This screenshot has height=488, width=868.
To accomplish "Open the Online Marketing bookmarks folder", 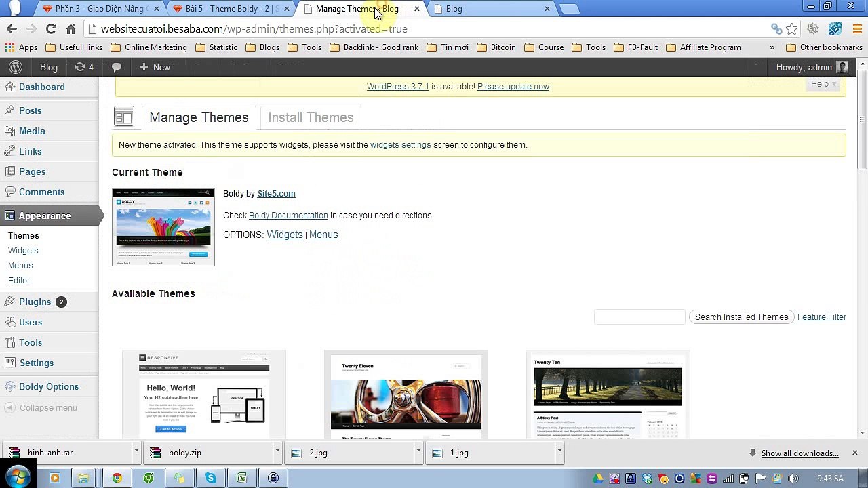I will [149, 47].
